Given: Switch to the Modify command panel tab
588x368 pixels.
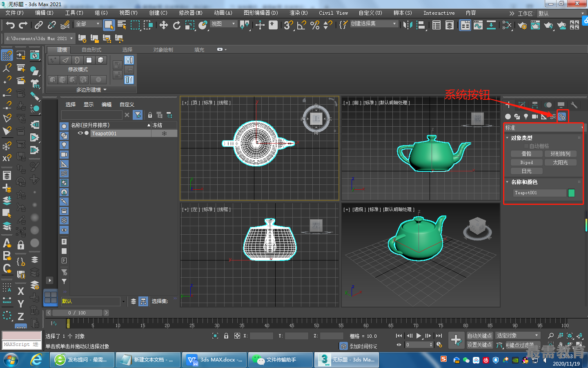Looking at the screenshot, I should [x=521, y=105].
